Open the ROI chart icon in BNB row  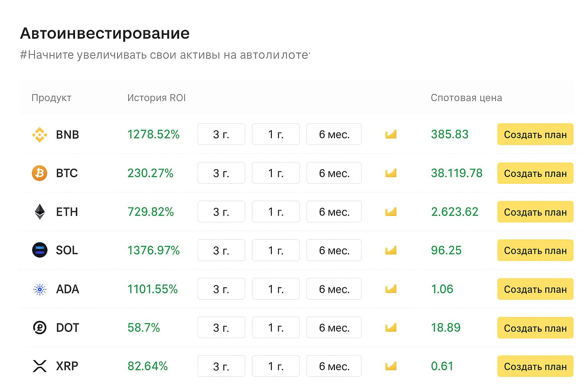(x=390, y=134)
